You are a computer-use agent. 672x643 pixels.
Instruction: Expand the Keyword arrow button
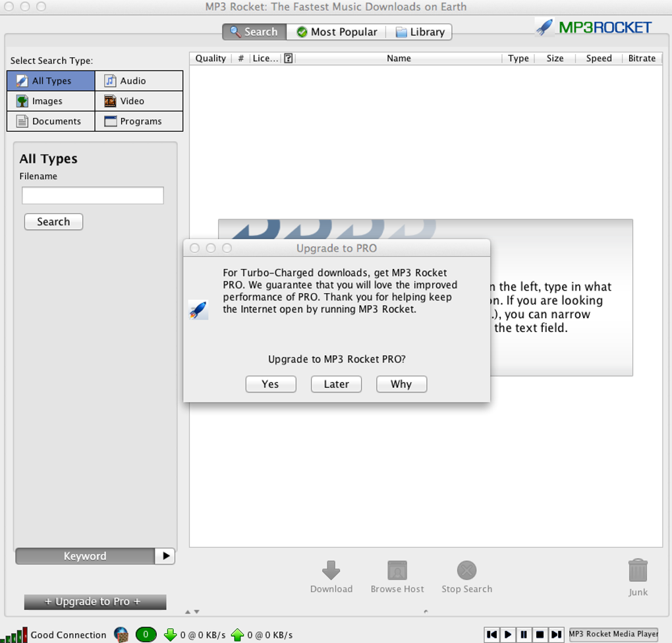coord(165,556)
